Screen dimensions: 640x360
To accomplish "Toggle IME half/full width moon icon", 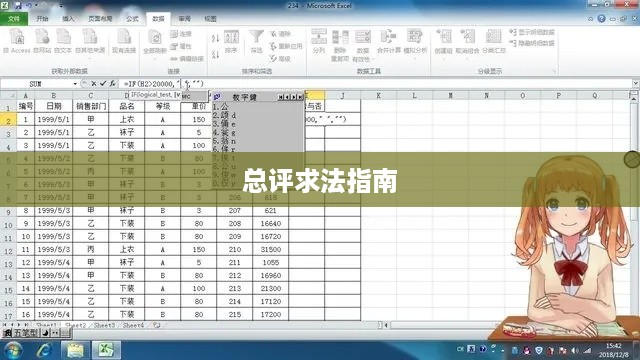I will (x=45, y=333).
